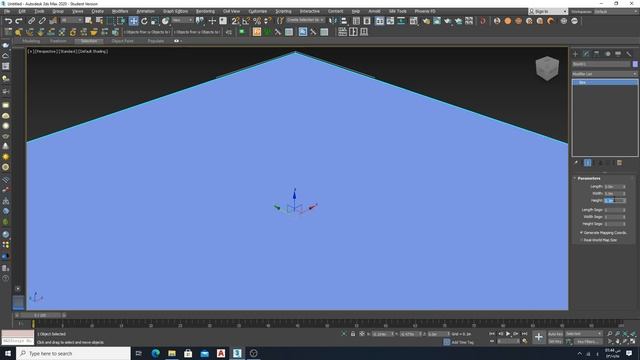Open the Modify tab in the command panel
This screenshot has height=360, width=640.
click(x=586, y=54)
